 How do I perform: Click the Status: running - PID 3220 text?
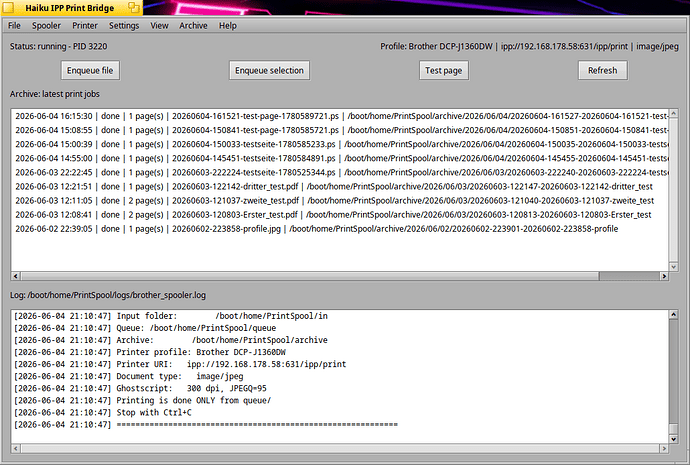[x=59, y=46]
